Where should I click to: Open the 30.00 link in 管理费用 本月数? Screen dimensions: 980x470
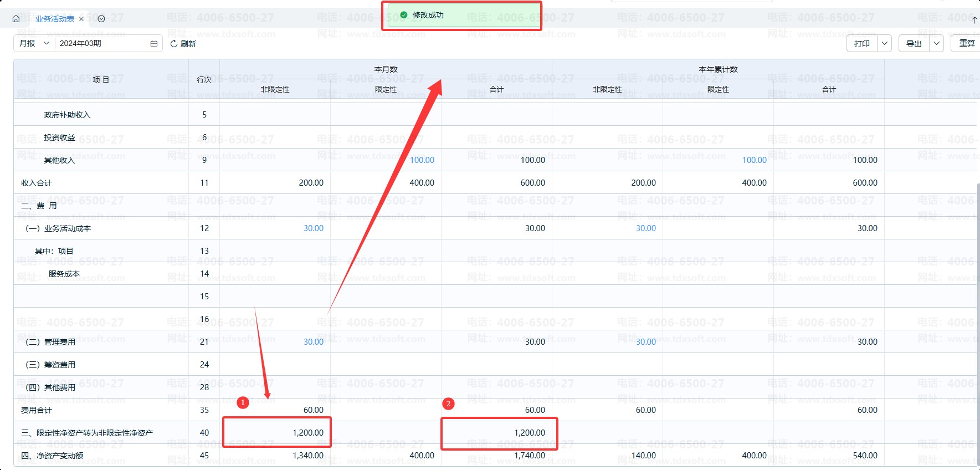pyautogui.click(x=314, y=342)
